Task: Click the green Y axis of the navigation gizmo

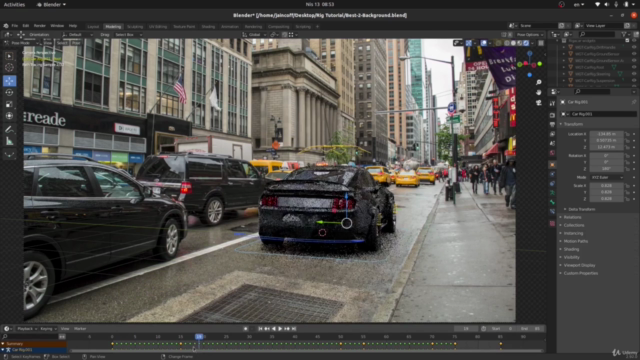Action: pos(540,64)
